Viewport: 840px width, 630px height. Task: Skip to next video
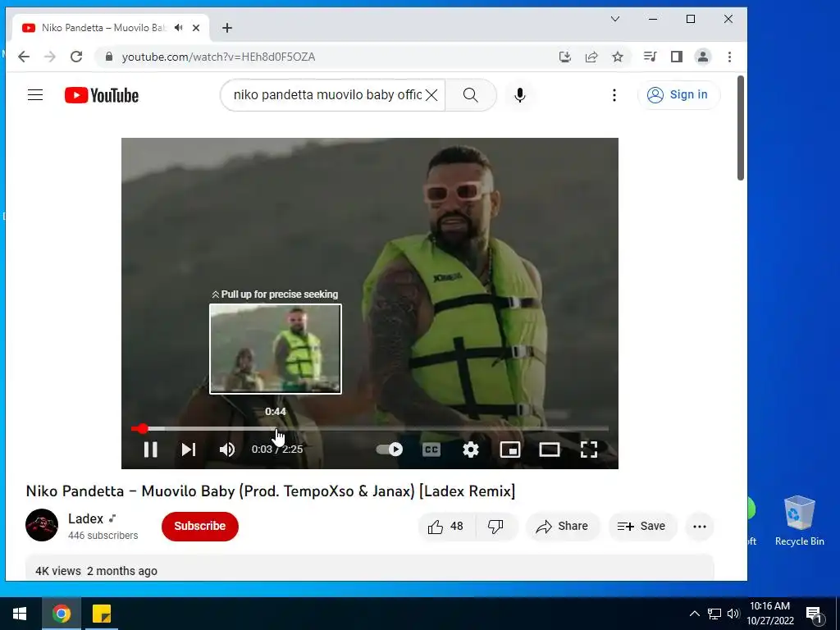[188, 450]
